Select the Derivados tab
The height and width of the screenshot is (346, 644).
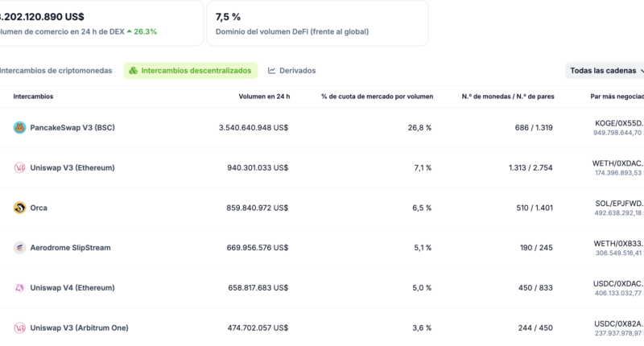point(298,71)
